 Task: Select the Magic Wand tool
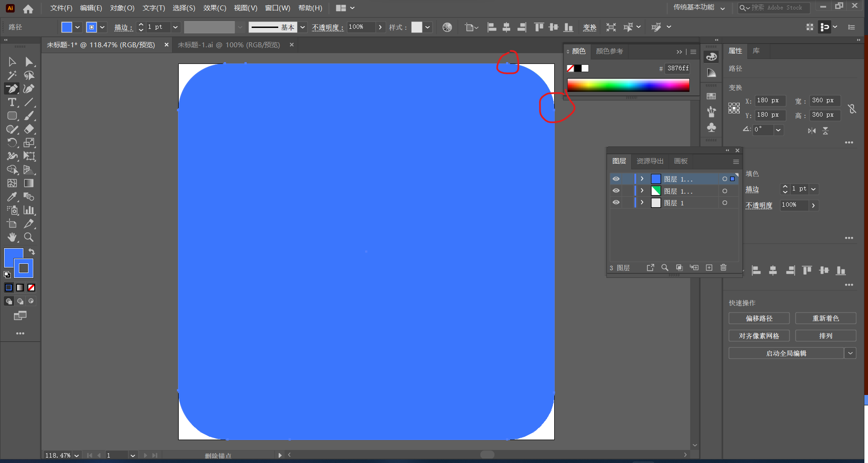coord(12,75)
